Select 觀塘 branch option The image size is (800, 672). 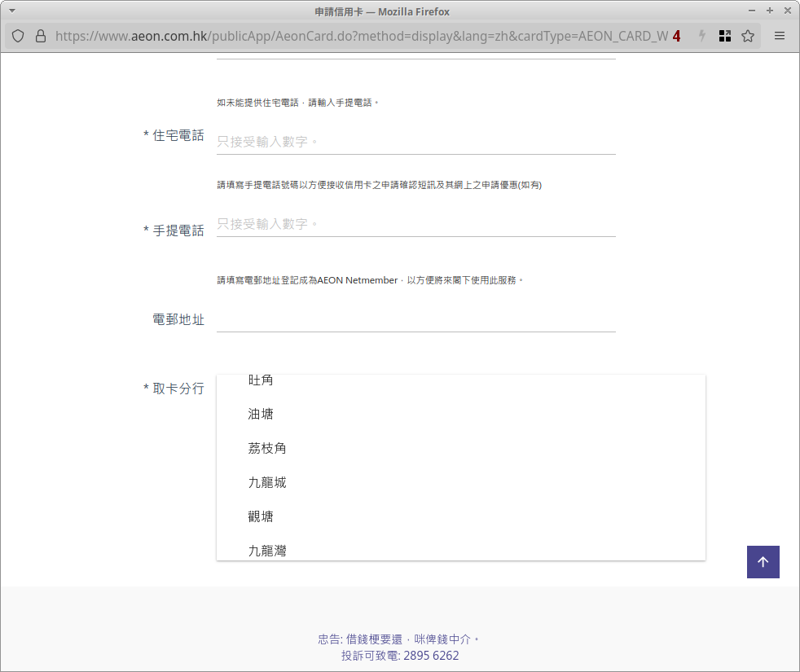click(461, 516)
